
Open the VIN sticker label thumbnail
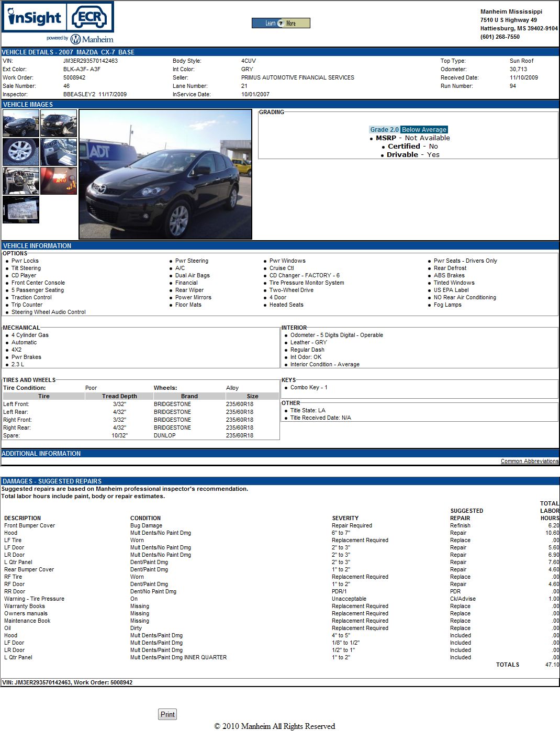point(21,209)
